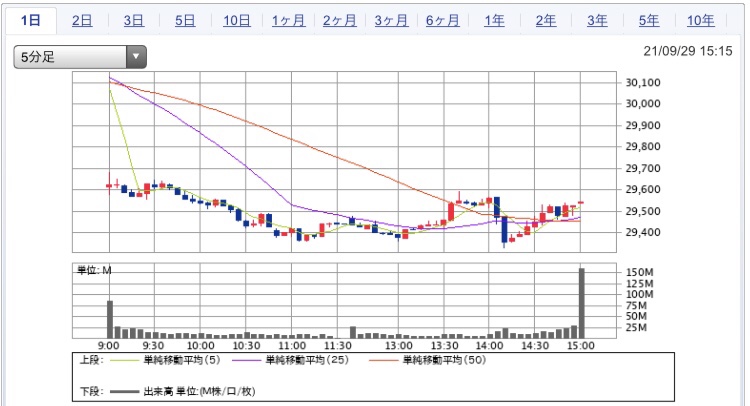Click the 単位: M label in volume chart
Viewport: 750px width, 406px height.
pyautogui.click(x=94, y=271)
